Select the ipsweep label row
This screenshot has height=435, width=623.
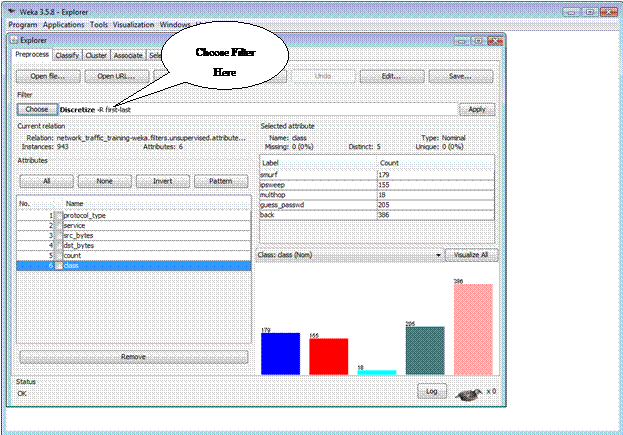tap(377, 185)
